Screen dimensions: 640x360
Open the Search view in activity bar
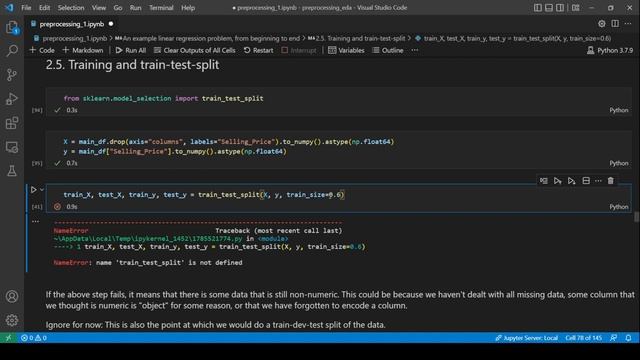(x=12, y=51)
